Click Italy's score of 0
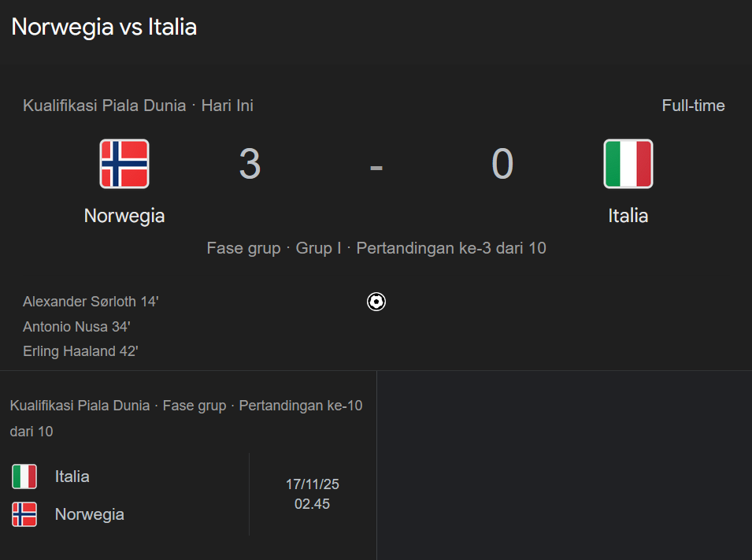 [502, 164]
